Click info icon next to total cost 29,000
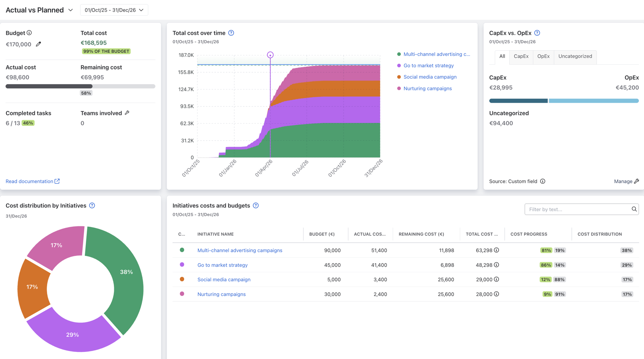Viewport: 644px width, 359px height. point(497,280)
